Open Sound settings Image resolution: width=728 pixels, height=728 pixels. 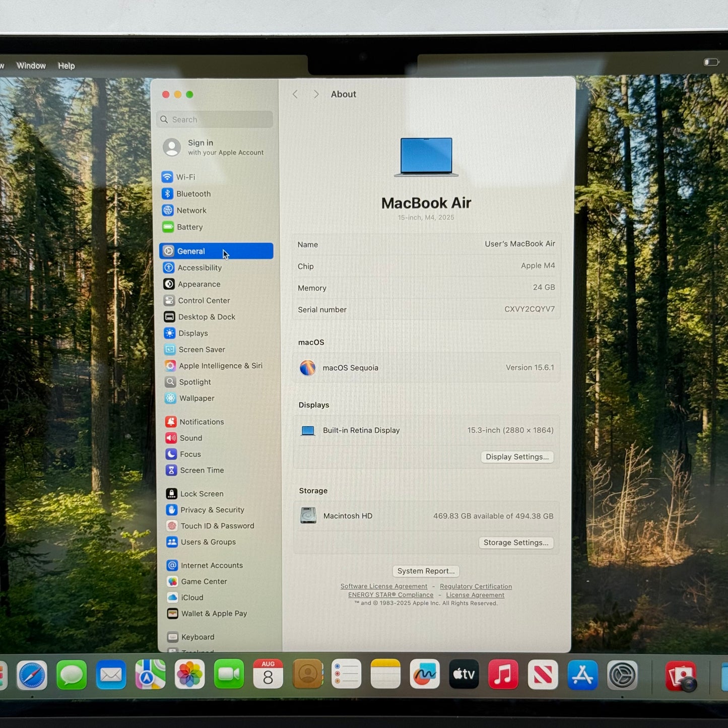point(184,438)
